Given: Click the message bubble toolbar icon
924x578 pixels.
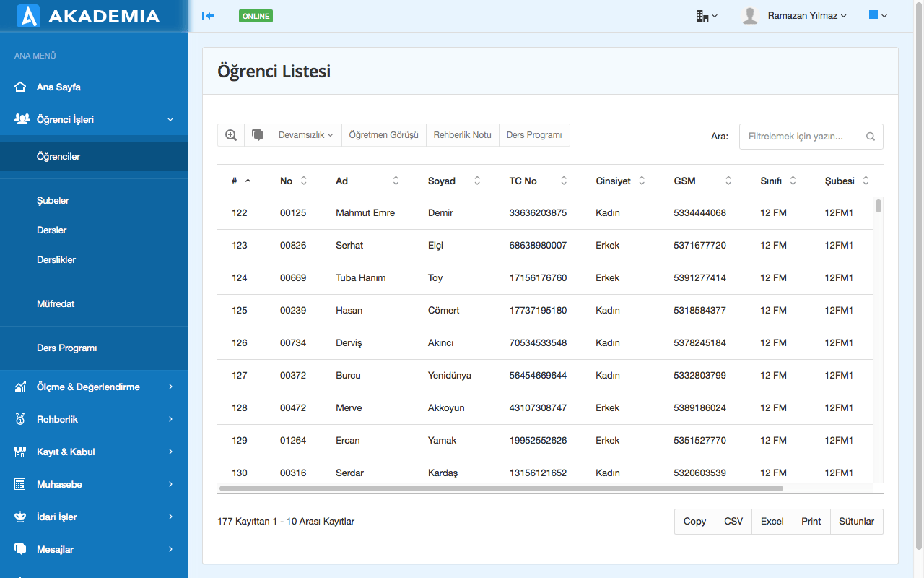Looking at the screenshot, I should pos(258,135).
